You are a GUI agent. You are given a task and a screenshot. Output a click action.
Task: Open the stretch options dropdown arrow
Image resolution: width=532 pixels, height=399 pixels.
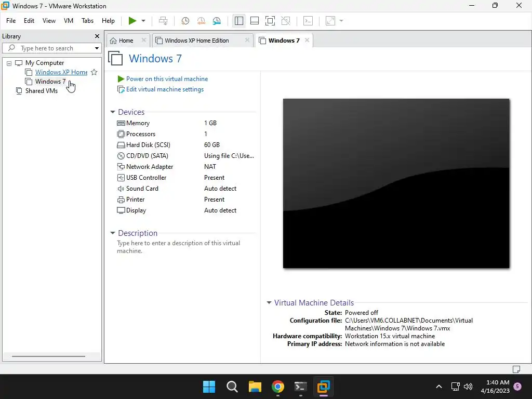point(341,21)
